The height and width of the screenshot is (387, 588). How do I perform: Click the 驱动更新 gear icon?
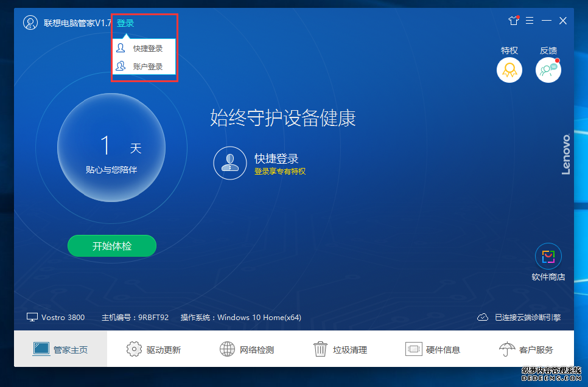click(134, 349)
